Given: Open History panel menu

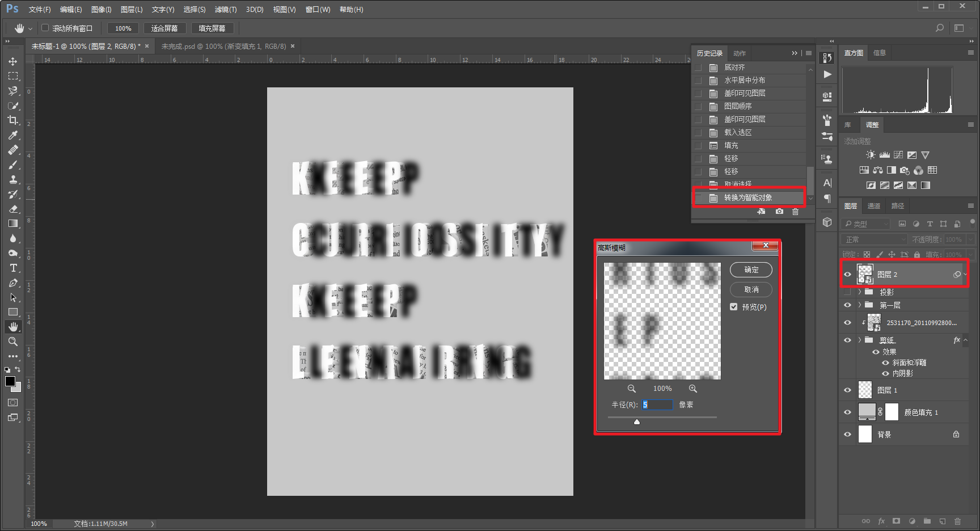Looking at the screenshot, I should click(x=809, y=53).
